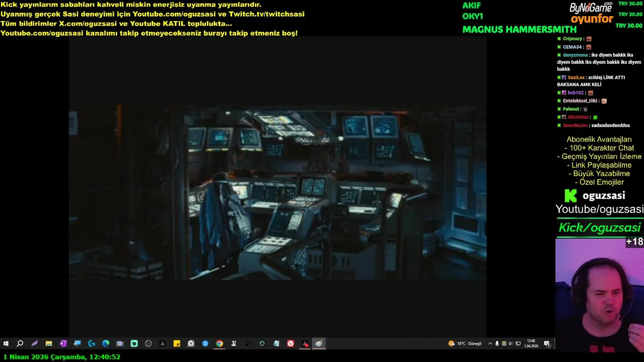Image resolution: width=644 pixels, height=362 pixels.
Task: Open the green ring taskbar app
Action: click(x=262, y=343)
